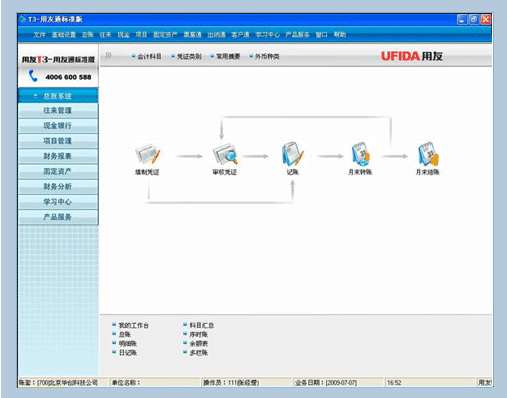The image size is (507, 398).
Task: Expand the 财务报表 sidebar module
Action: [x=58, y=156]
